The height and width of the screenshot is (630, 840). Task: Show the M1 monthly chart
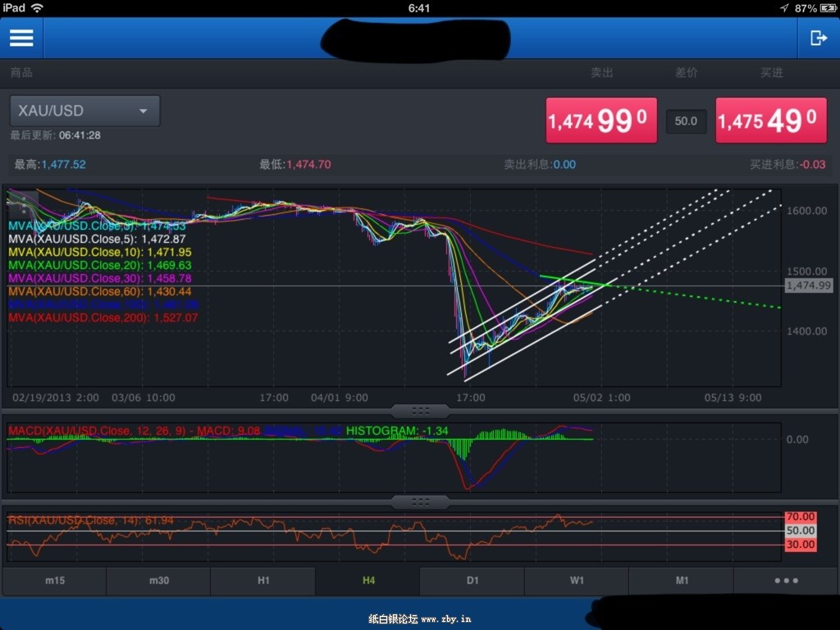682,581
